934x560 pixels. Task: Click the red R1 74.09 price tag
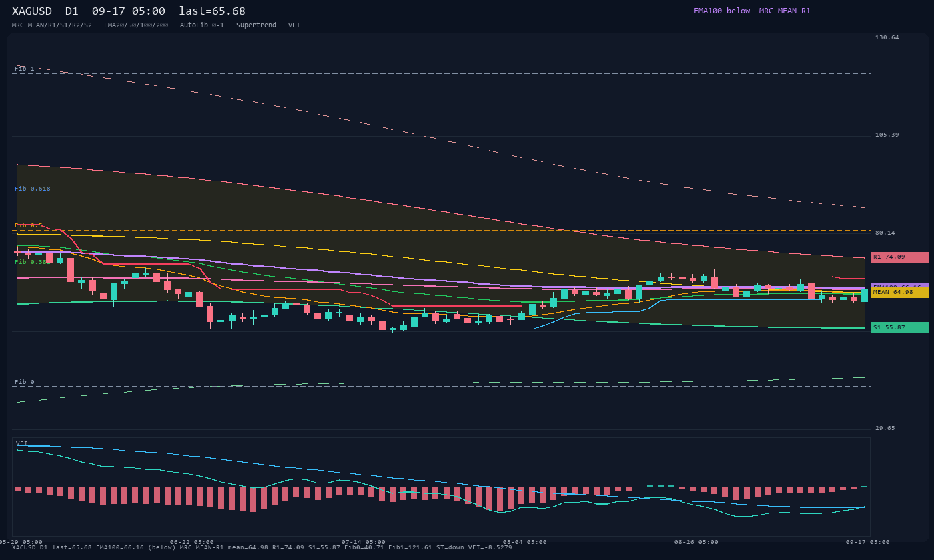coord(900,257)
